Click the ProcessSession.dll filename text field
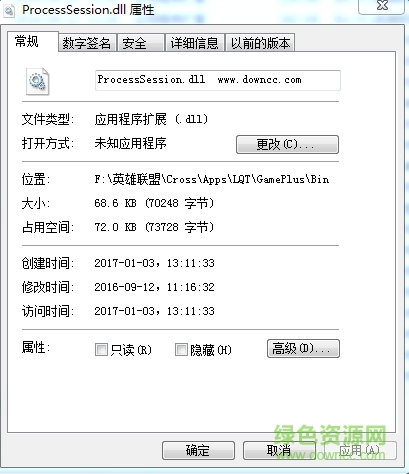Image resolution: width=409 pixels, height=474 pixels. coord(218,80)
